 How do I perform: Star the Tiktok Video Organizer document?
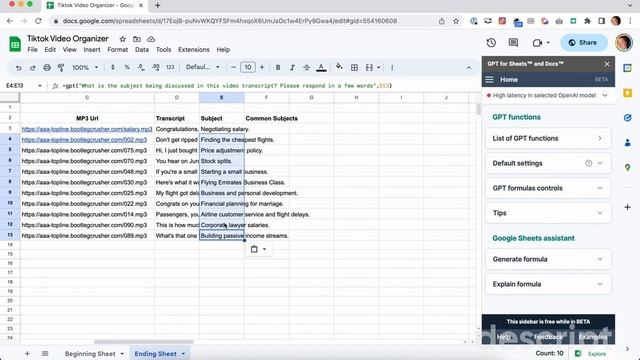point(122,39)
